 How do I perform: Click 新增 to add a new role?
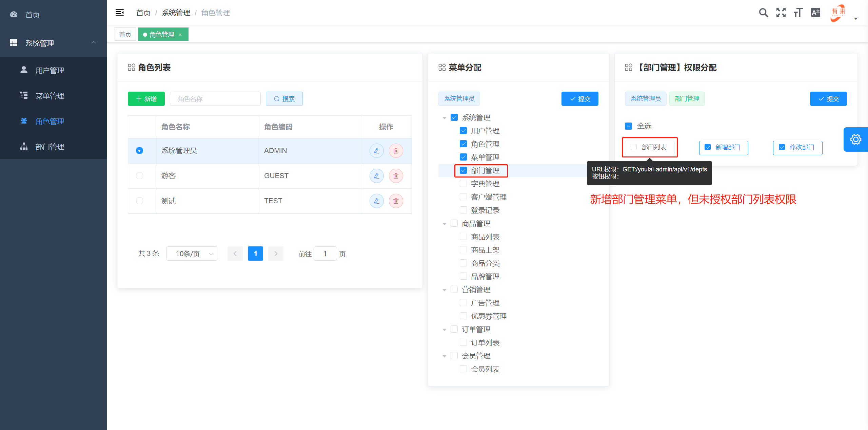146,98
